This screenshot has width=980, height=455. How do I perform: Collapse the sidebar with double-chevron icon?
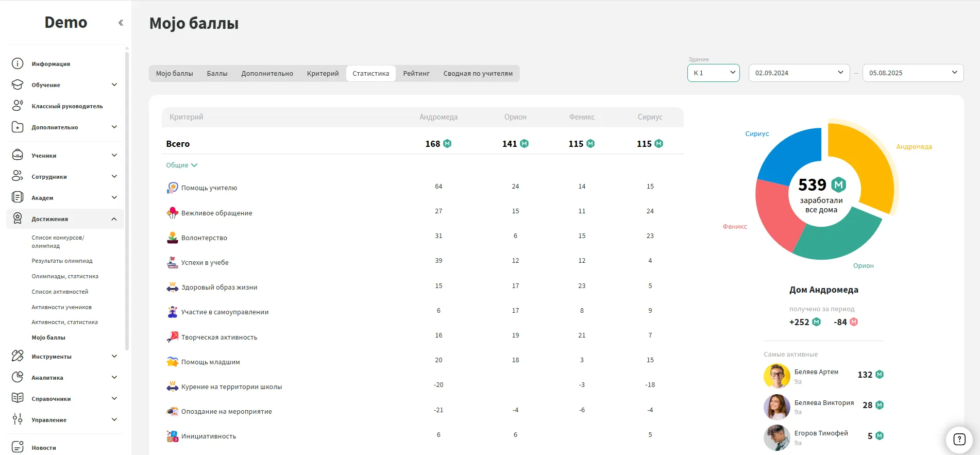pos(121,23)
